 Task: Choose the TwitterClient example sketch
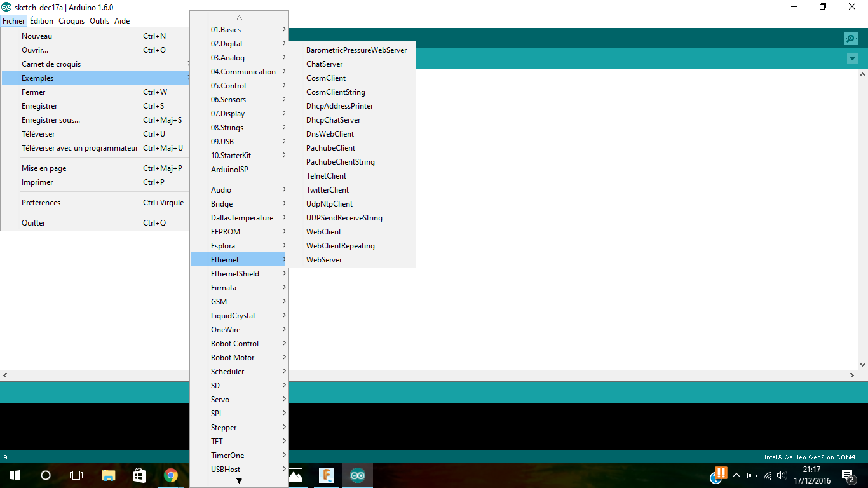(x=327, y=190)
